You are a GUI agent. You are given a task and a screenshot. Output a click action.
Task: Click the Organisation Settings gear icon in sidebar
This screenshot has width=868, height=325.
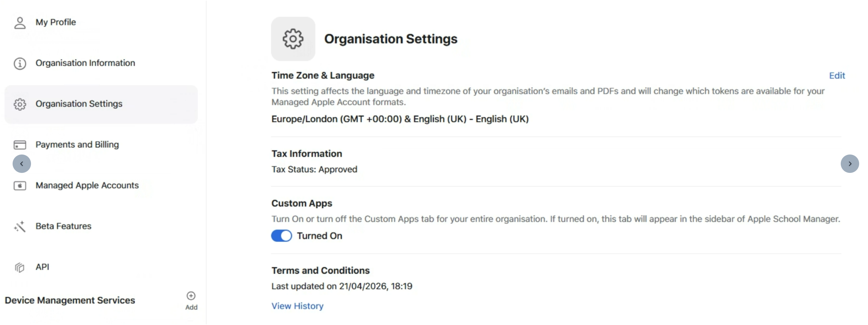20,104
